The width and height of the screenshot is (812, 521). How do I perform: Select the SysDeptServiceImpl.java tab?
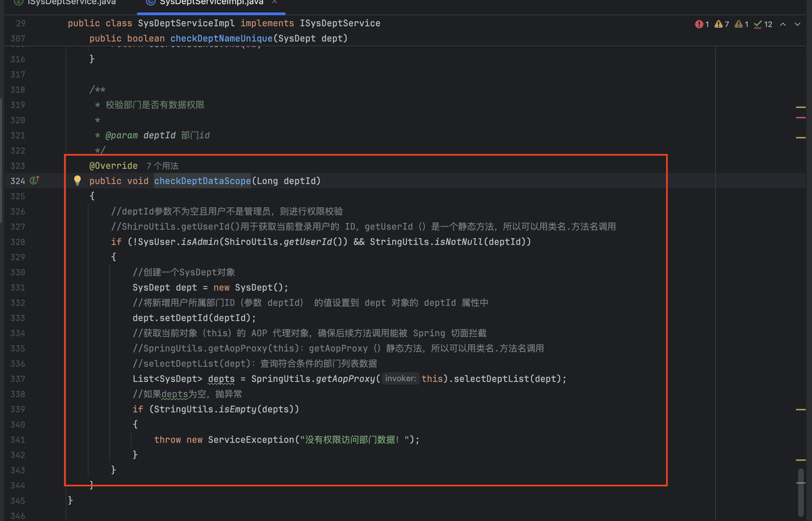(211, 3)
